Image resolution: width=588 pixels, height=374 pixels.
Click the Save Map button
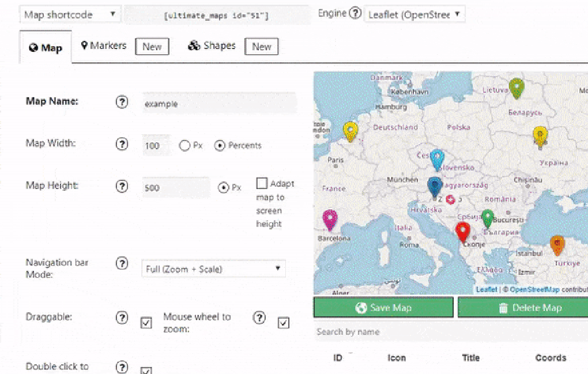pos(383,308)
